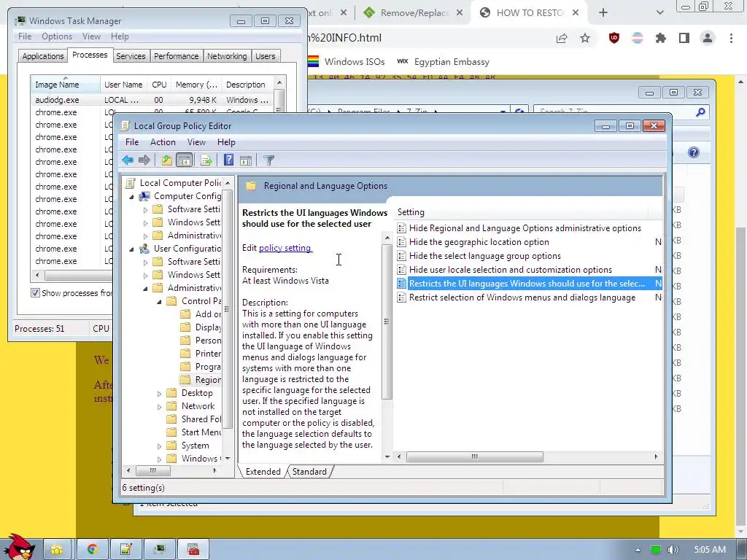
Task: Open Chrome tab search dropdown chevron
Action: 659,13
